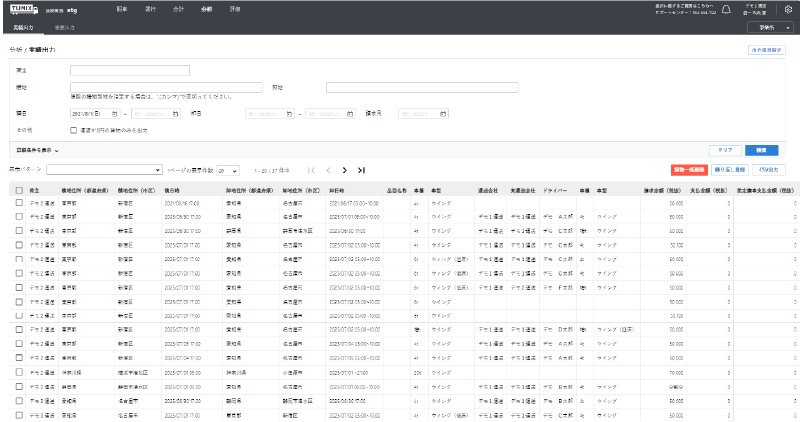Click the blue 検索 search button
Image resolution: width=800 pixels, height=422 pixels.
point(761,149)
